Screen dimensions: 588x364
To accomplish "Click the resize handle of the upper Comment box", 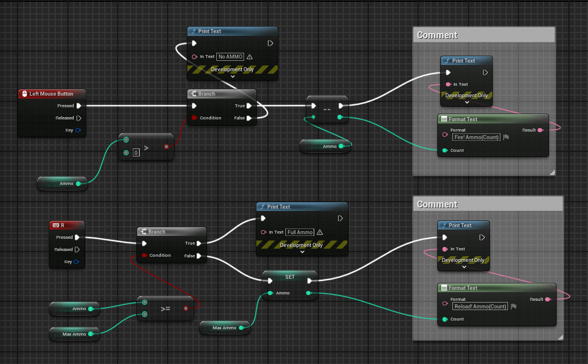I will point(551,172).
